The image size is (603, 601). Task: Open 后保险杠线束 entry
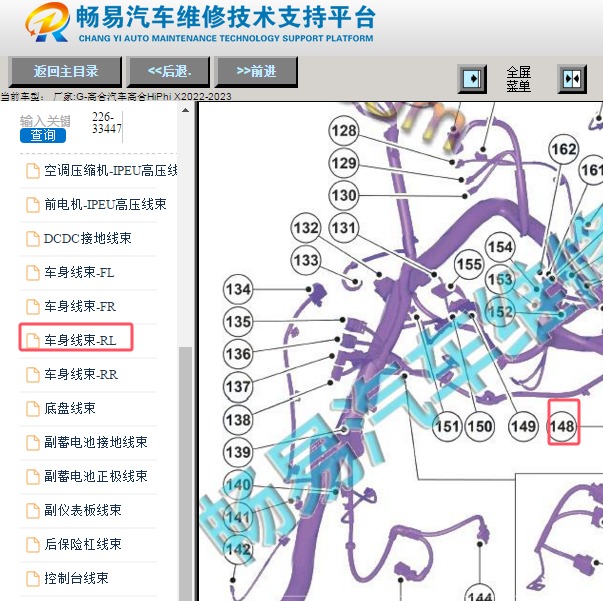click(x=83, y=544)
